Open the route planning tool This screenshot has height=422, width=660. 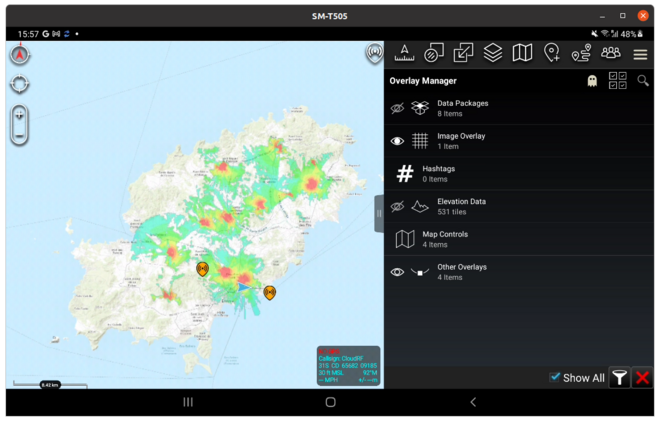coord(581,53)
